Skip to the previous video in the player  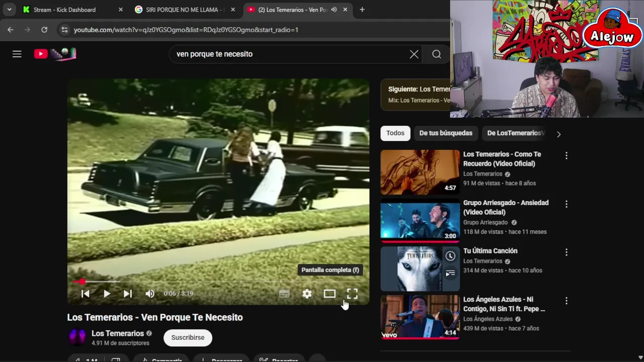click(85, 294)
